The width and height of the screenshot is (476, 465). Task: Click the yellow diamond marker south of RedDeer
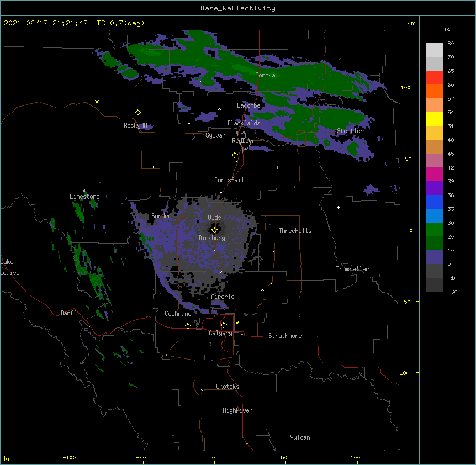pos(235,155)
